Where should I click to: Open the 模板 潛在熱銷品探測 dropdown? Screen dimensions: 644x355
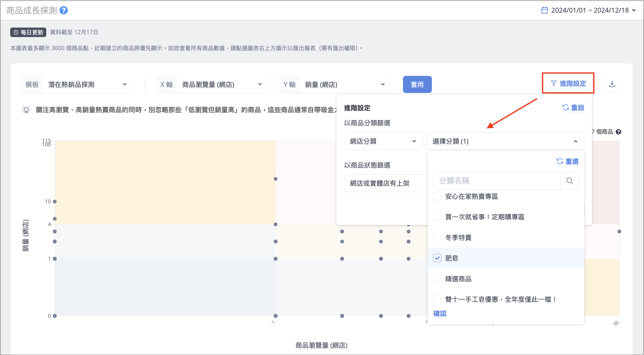click(x=77, y=85)
